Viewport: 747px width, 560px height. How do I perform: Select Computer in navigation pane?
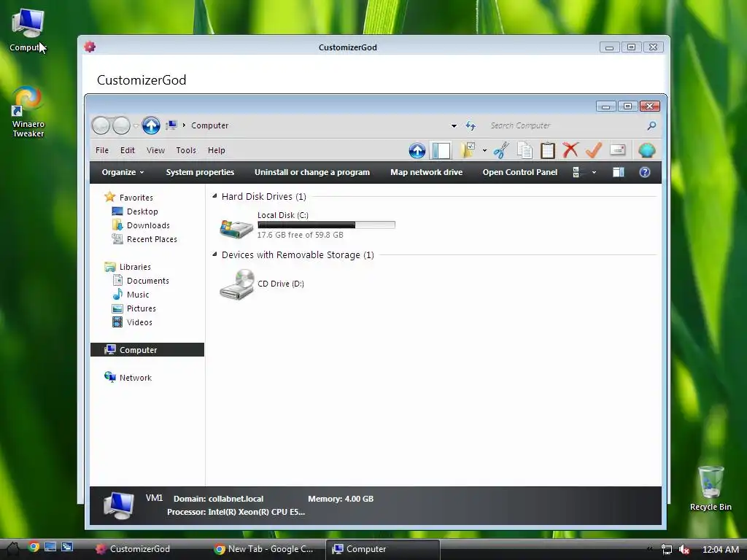[x=147, y=349]
